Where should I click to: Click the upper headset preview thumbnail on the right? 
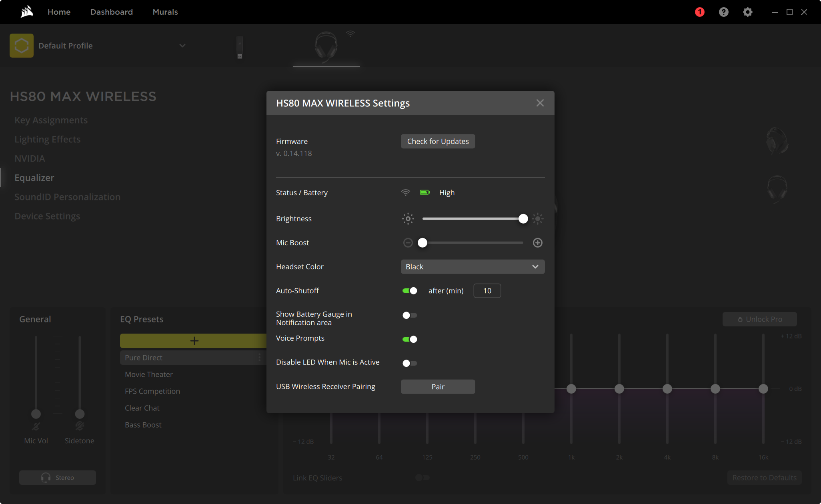pyautogui.click(x=777, y=141)
